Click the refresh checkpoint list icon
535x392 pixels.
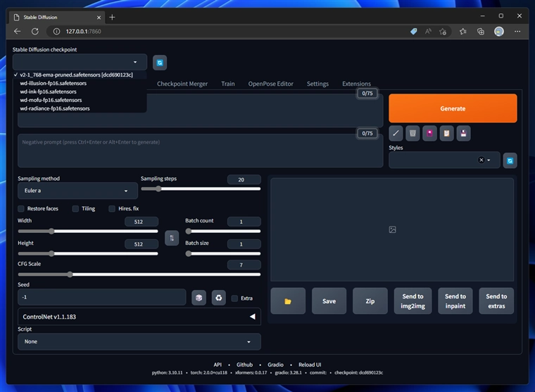pyautogui.click(x=160, y=63)
